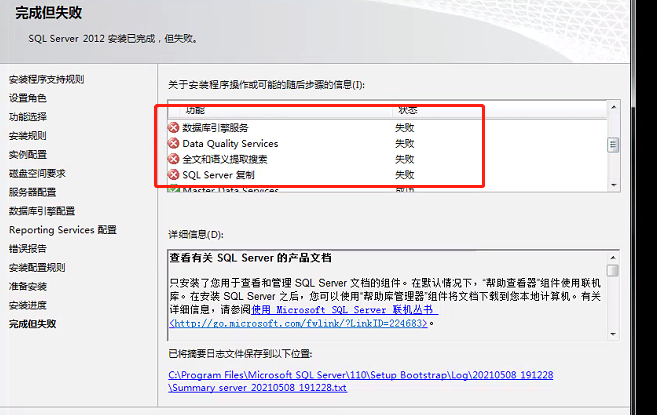Select the Data Quality Services row text
657x415 pixels.
[x=230, y=143]
